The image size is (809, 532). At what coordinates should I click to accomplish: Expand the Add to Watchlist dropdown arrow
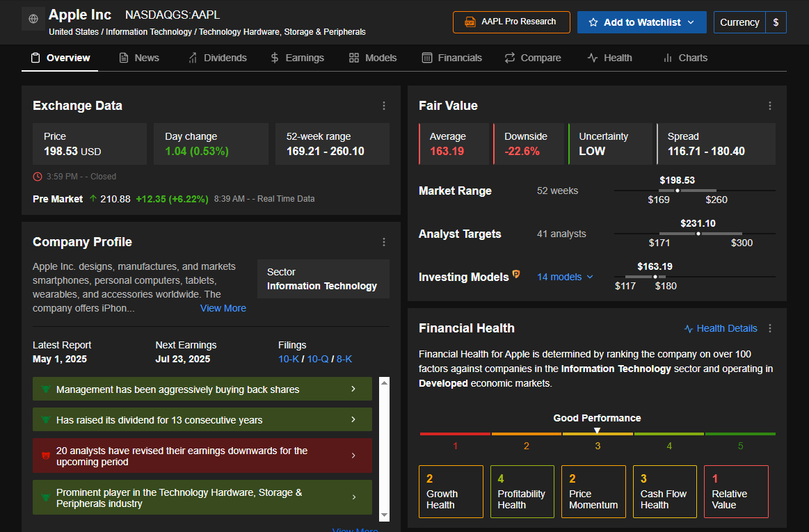click(691, 22)
